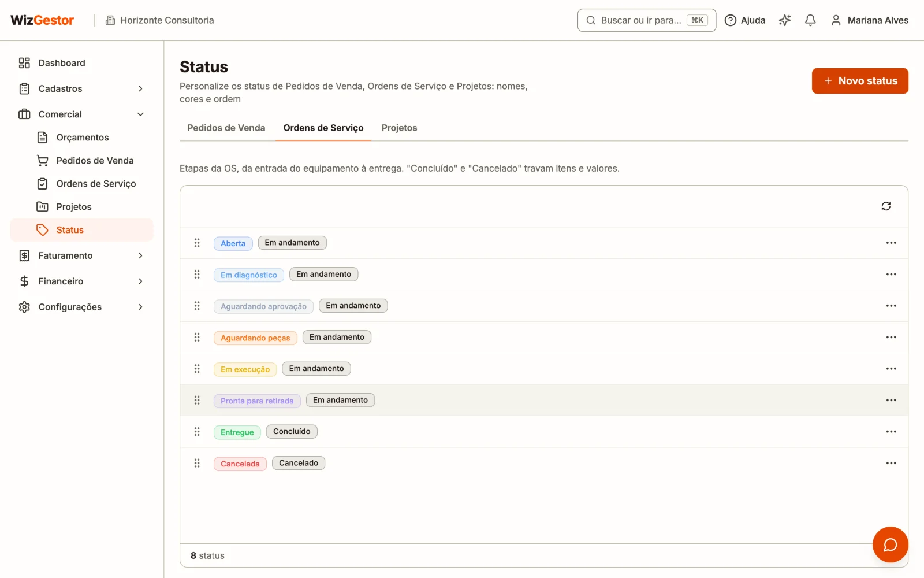924x578 pixels.
Task: Open the chat support bubble
Action: pos(890,544)
